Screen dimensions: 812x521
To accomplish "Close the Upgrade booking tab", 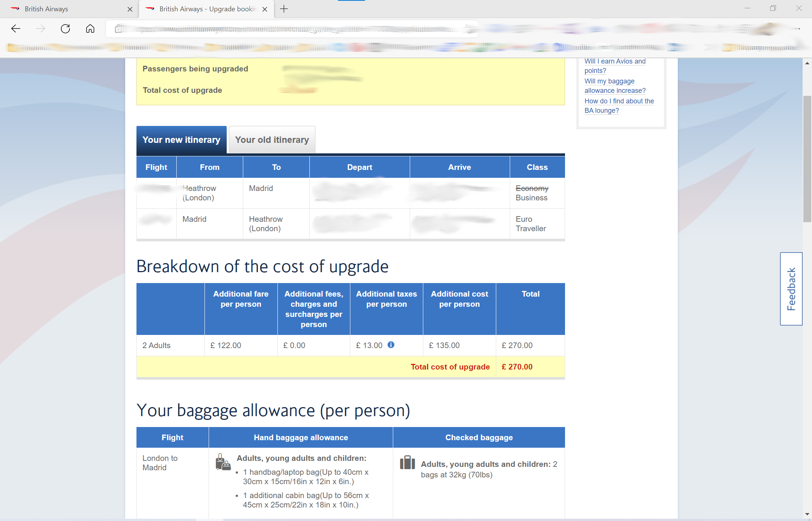I will 265,9.
